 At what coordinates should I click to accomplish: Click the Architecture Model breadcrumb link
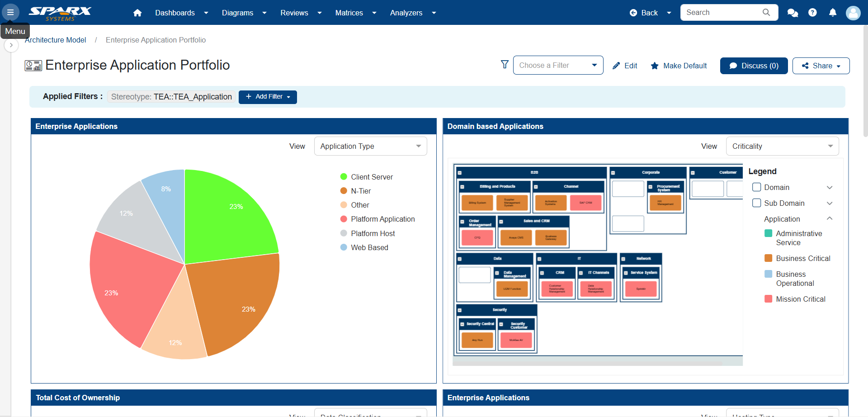click(x=56, y=40)
